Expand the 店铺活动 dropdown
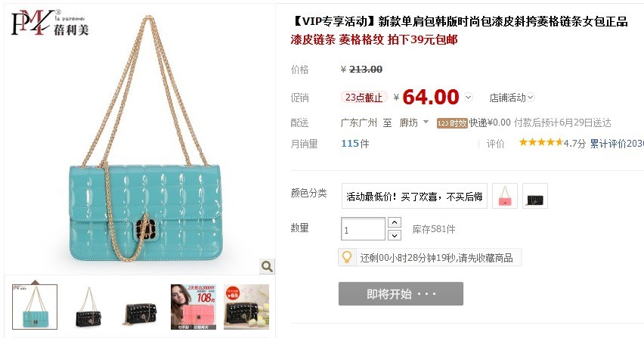The height and width of the screenshot is (338, 644). click(511, 98)
